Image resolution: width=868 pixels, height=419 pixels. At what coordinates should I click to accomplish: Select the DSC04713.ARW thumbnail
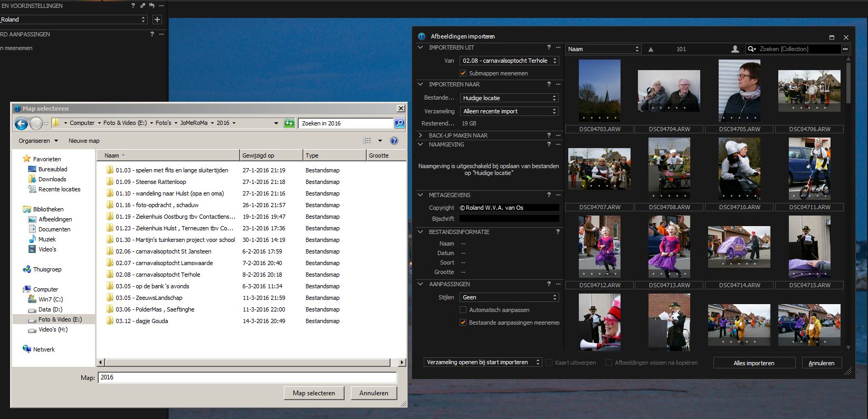click(x=669, y=247)
